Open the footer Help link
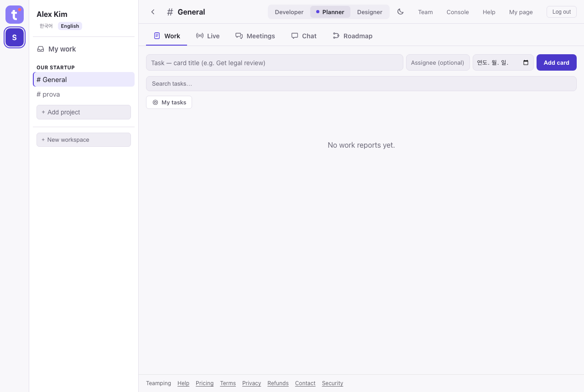The width and height of the screenshot is (584, 392). pyautogui.click(x=183, y=383)
